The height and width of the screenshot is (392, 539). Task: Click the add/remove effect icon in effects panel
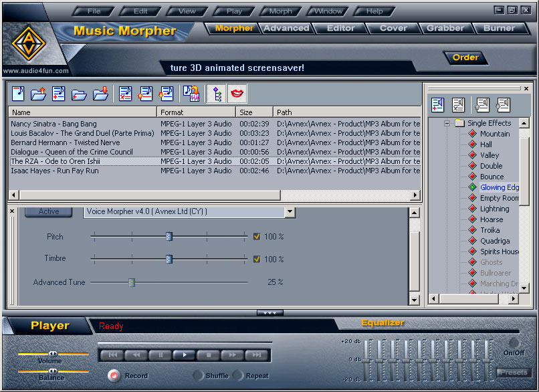pyautogui.click(x=437, y=105)
